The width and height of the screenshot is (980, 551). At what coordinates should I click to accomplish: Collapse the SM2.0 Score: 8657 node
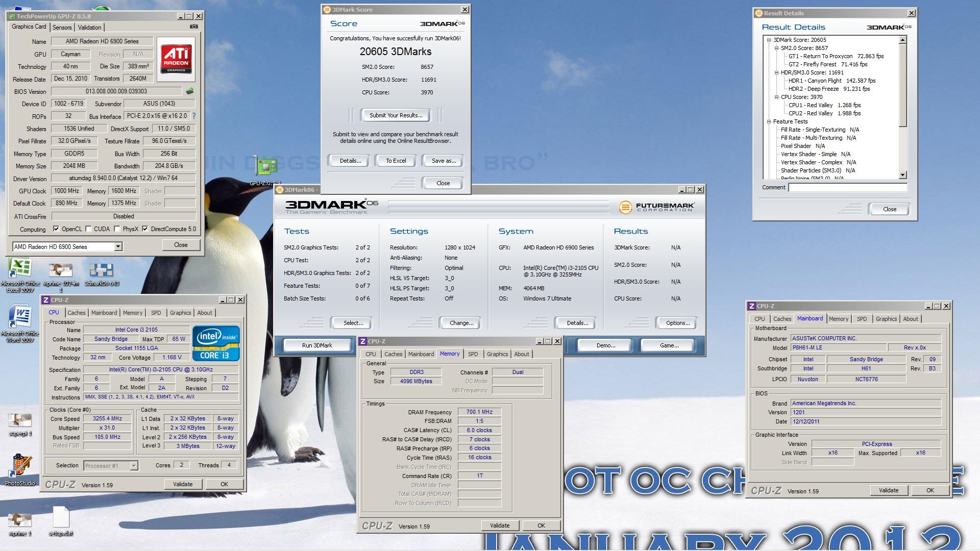(777, 48)
